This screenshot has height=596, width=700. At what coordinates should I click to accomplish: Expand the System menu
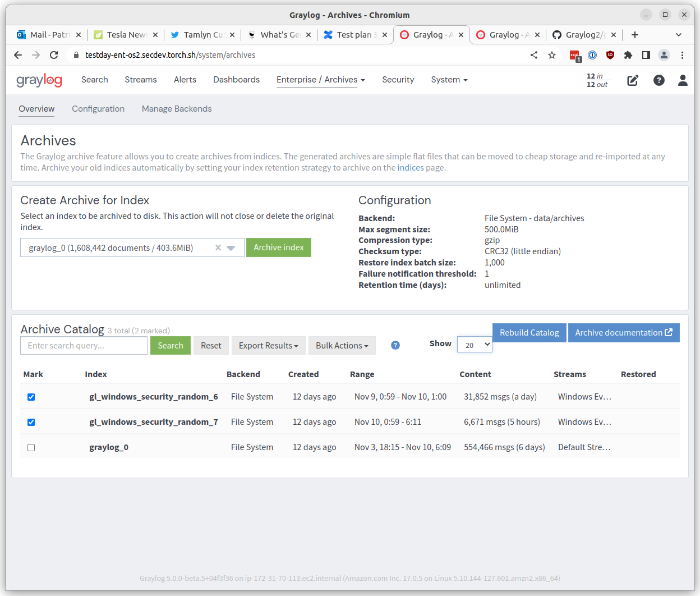pos(449,80)
